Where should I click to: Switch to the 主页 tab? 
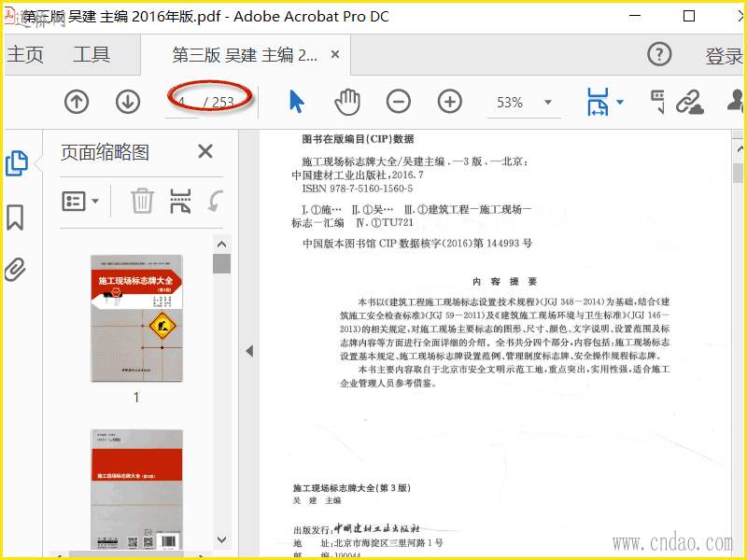click(25, 54)
